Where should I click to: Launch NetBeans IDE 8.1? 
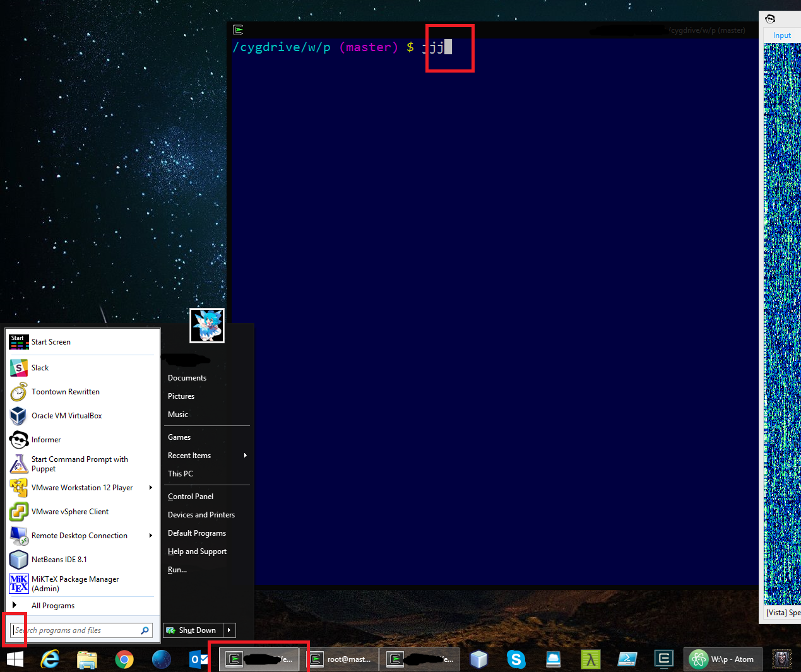(82, 560)
